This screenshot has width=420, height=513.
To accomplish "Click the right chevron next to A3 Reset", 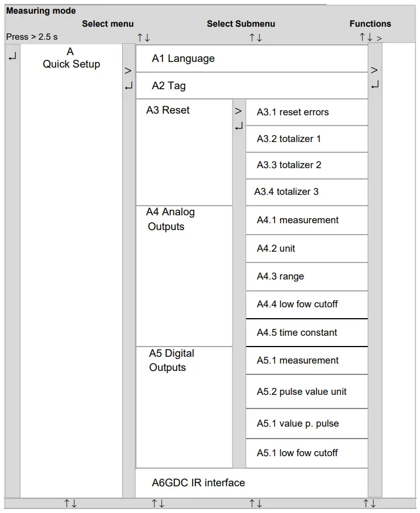I will click(x=239, y=111).
